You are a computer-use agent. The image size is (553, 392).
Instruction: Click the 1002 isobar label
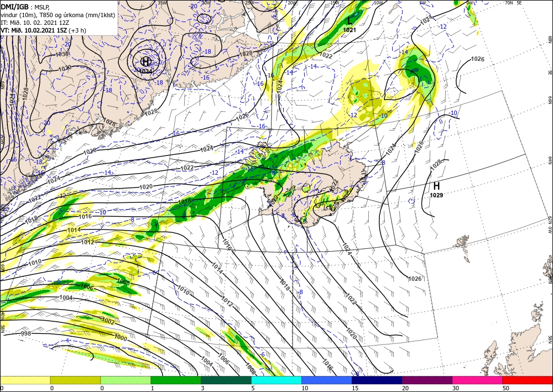click(108, 321)
